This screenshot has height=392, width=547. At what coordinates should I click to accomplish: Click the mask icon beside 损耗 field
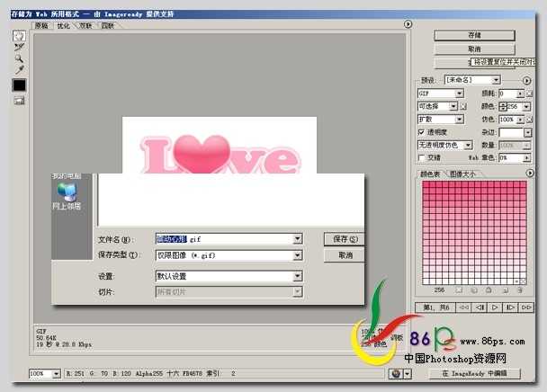pyautogui.click(x=529, y=94)
